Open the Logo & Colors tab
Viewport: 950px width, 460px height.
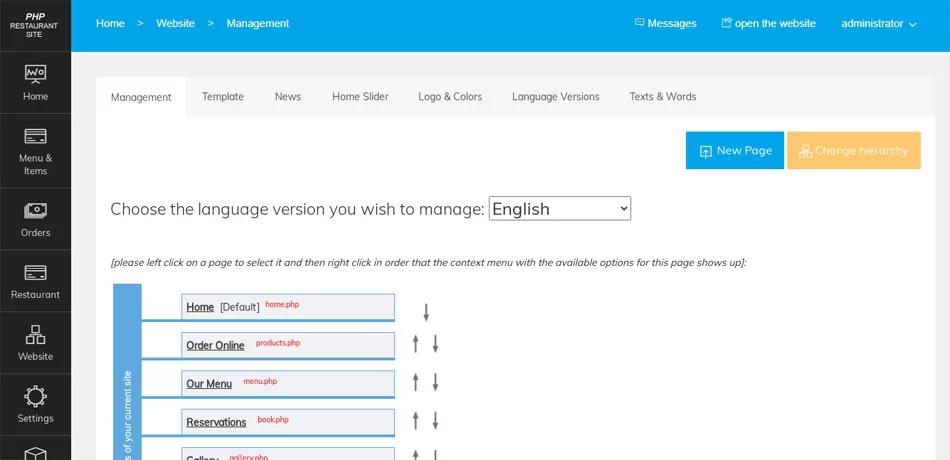(450, 96)
